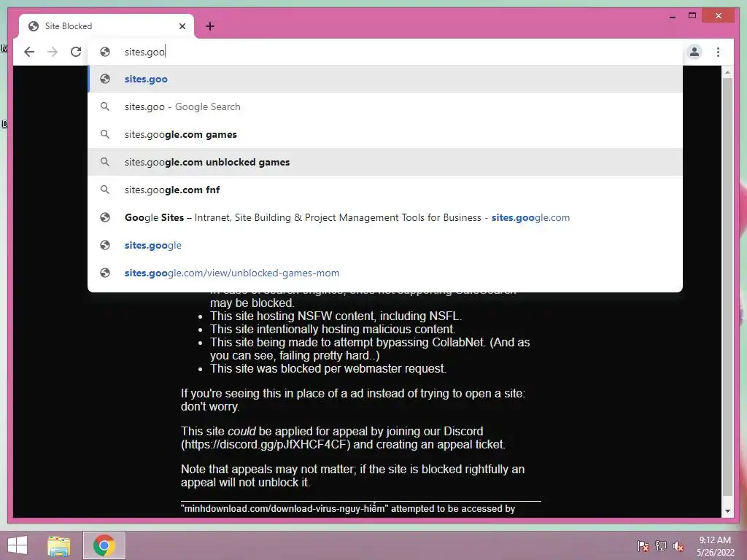Choose the top sites.goo suggestion
Image resolution: width=747 pixels, height=560 pixels.
[385, 79]
